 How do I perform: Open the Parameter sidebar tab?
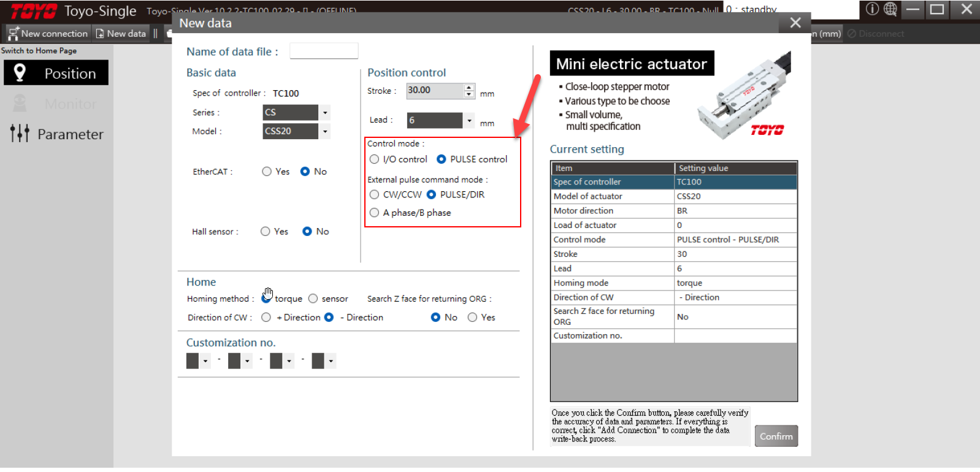click(56, 134)
